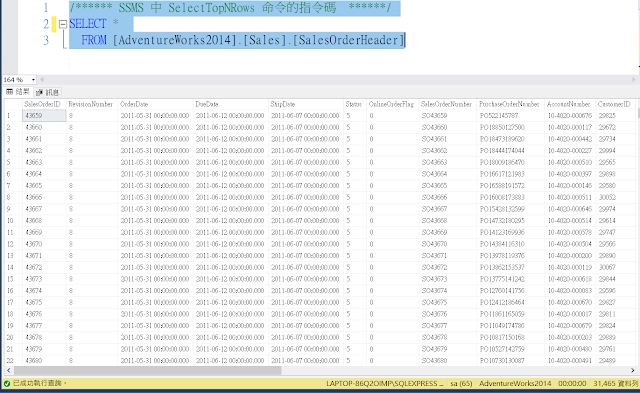Viewport: 640px width, 393px height.
Task: Select the RevisionNumber column header
Action: (x=92, y=104)
